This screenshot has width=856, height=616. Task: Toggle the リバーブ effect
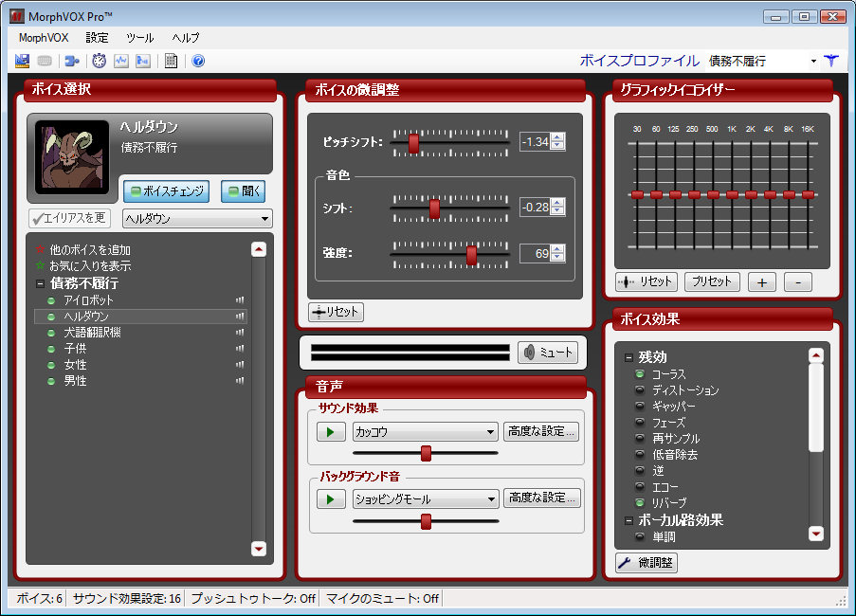(x=641, y=502)
